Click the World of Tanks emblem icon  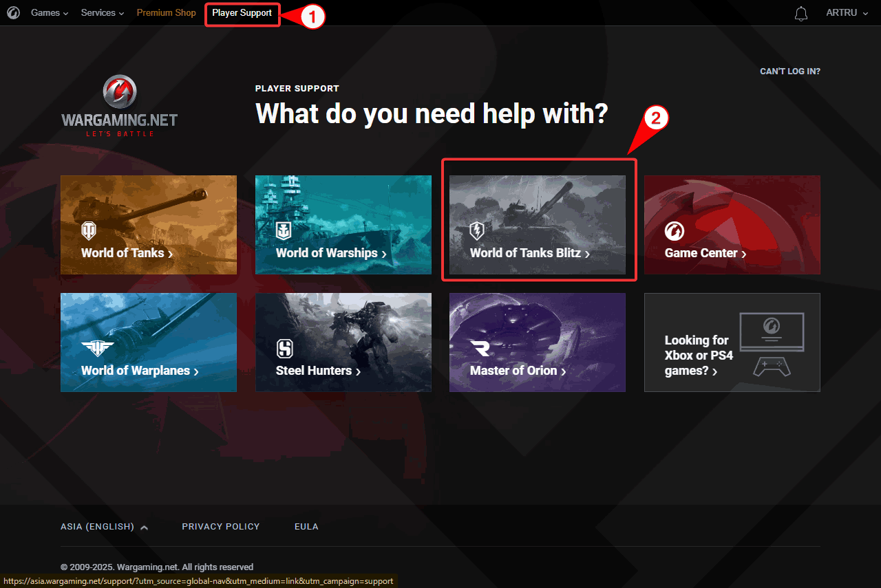point(89,230)
